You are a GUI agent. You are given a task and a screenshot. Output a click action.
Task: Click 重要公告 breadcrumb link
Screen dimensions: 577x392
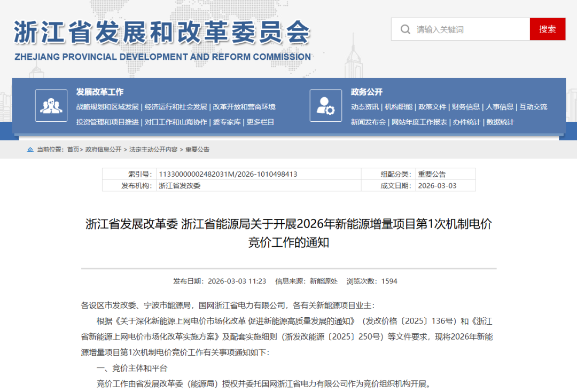(x=197, y=150)
